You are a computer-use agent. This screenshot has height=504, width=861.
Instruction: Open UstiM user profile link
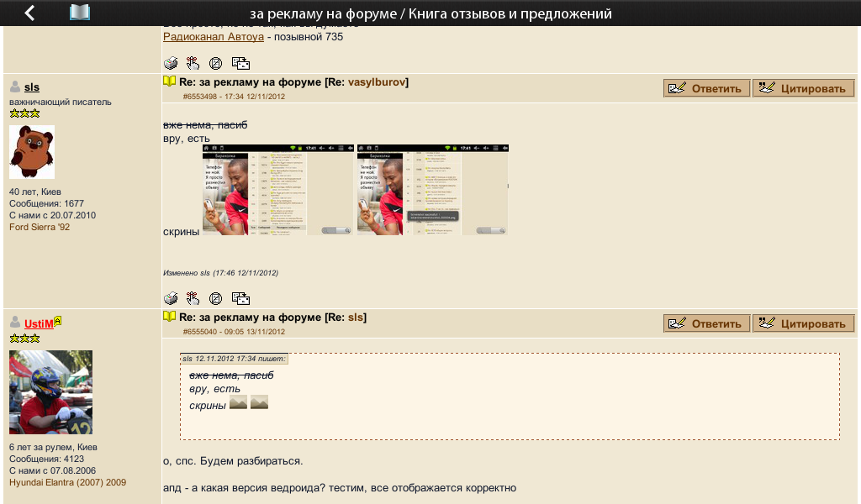39,323
